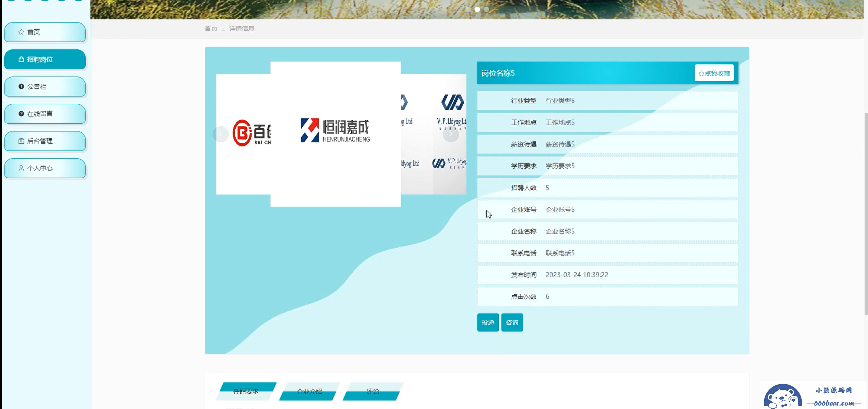Click the 企业账号5 value
868x409 pixels.
pos(560,209)
